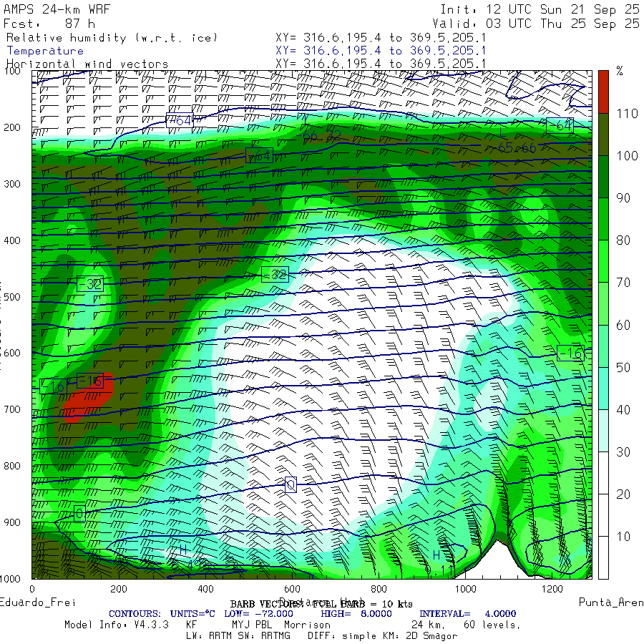The image size is (644, 644).
Task: Click the "LOW= -72.000" value
Action: [258, 614]
